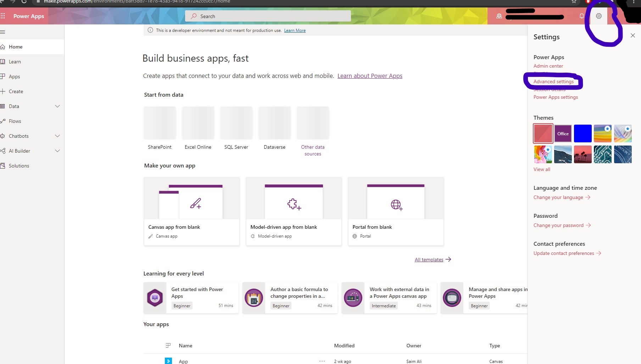Viewport: 641px width, 364px height.
Task: Pick the Dataverse data source
Action: pos(274,123)
